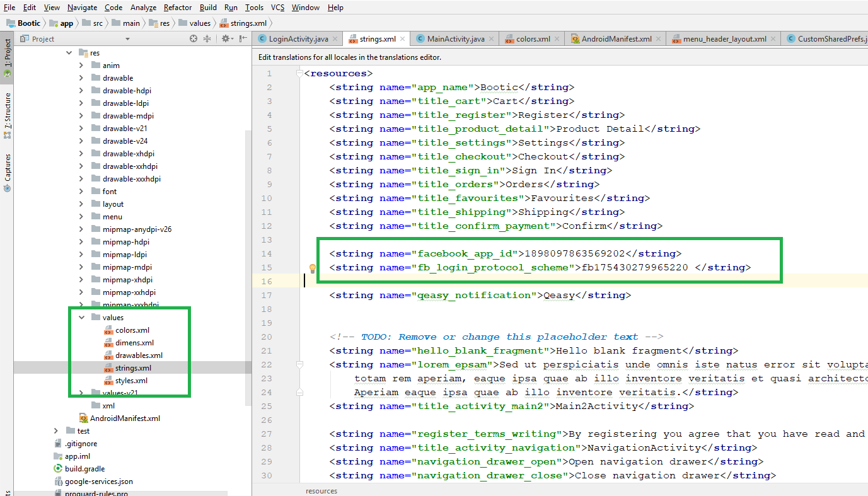Click the locate/scroll from source target icon
This screenshot has width=868, height=496.
coord(194,39)
